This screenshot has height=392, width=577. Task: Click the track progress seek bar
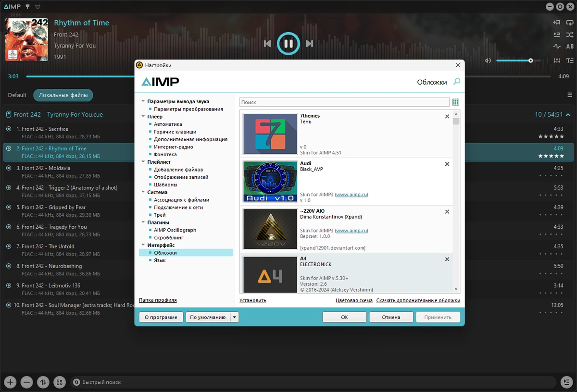(x=288, y=76)
